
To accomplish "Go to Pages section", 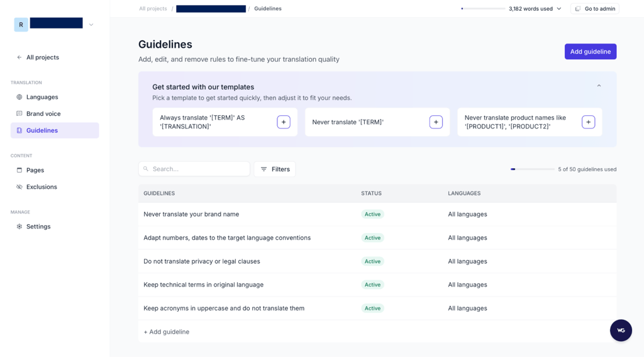I will 55,170.
